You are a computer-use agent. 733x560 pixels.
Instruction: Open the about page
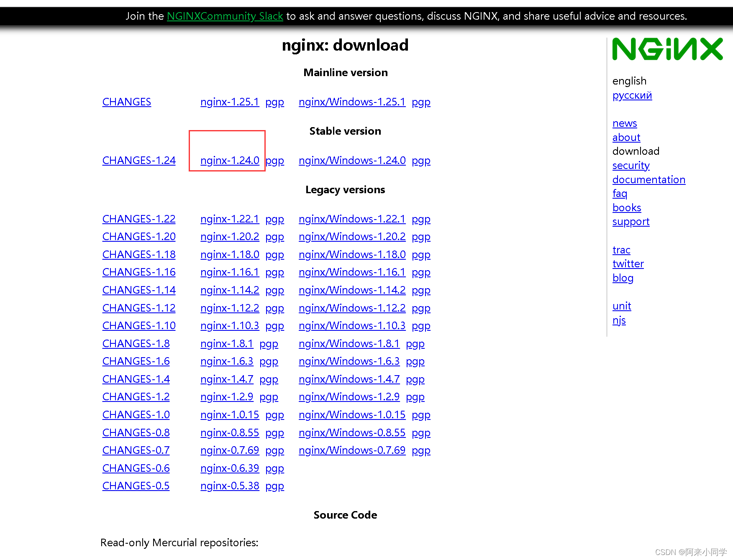click(626, 138)
